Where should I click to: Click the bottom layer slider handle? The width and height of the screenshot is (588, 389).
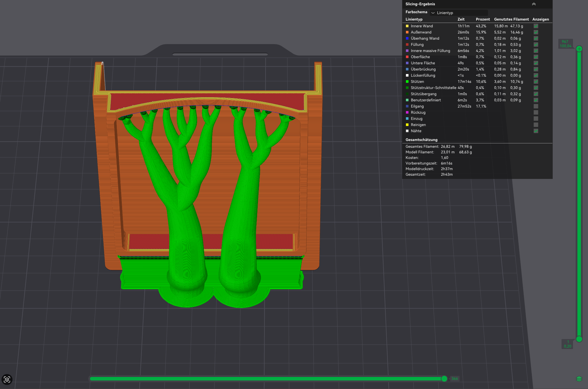coord(579,339)
